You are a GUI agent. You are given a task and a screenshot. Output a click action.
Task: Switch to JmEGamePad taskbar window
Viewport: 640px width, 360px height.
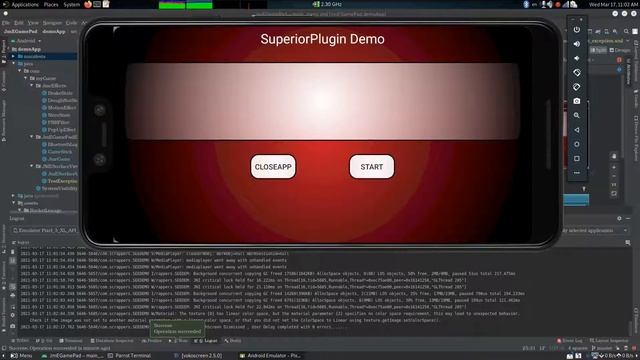(x=73, y=356)
